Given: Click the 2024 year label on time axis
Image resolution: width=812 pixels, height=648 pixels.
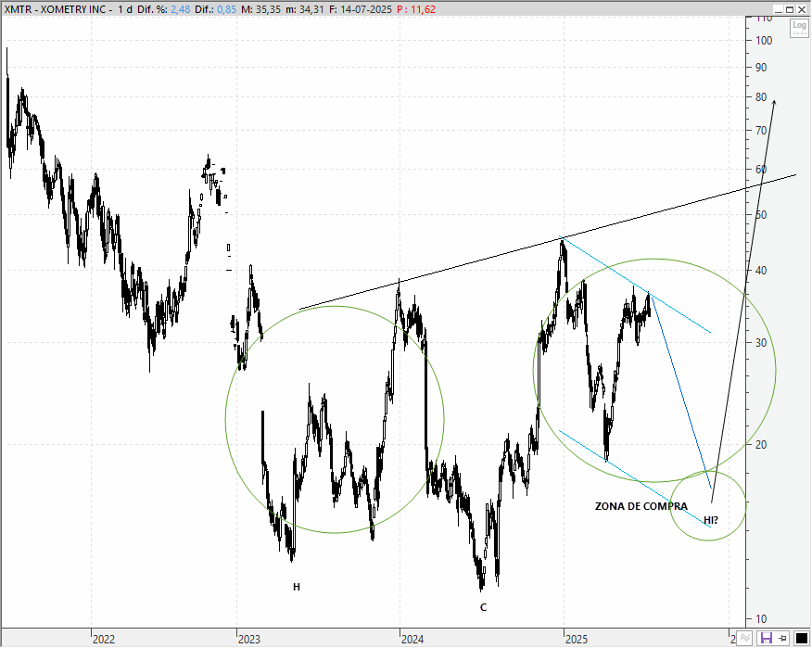Looking at the screenshot, I should (412, 640).
